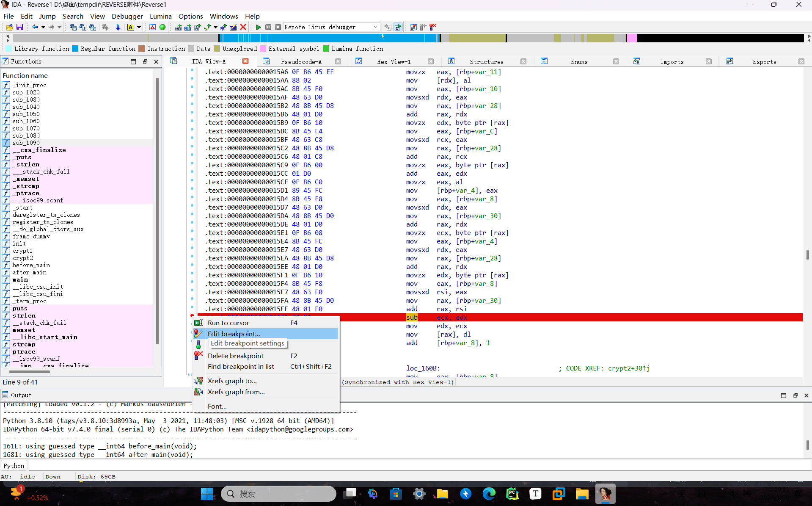Open the Remote Linux debugger dropdown
The height and width of the screenshot is (506, 812).
[x=376, y=27]
